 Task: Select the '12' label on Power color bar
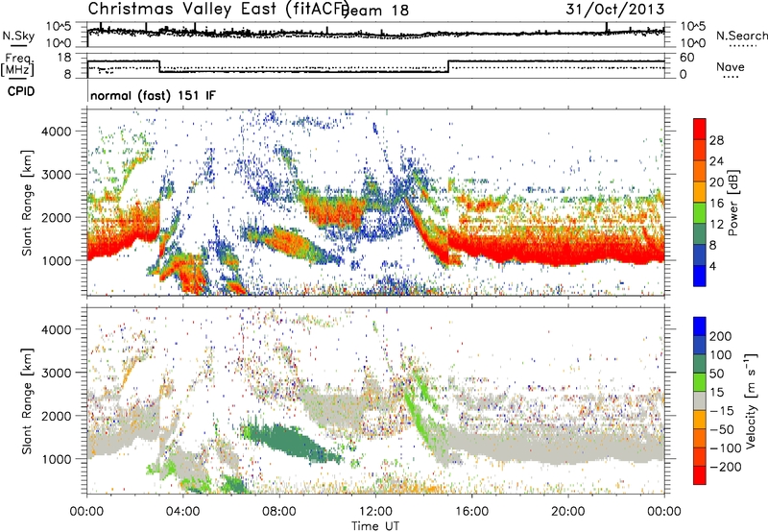pyautogui.click(x=716, y=225)
